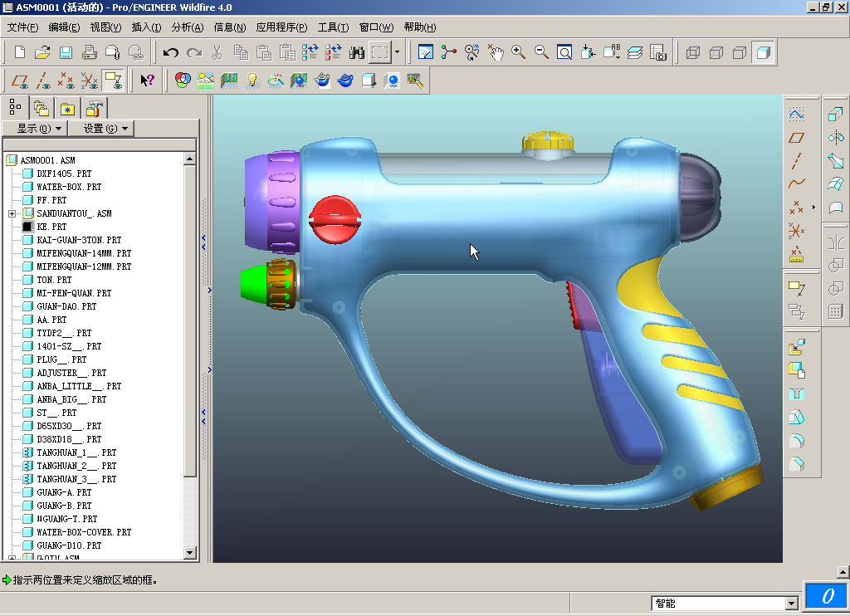Screen dimensions: 850x616
Task: Switch to the Model Tree tab
Action: pos(15,107)
